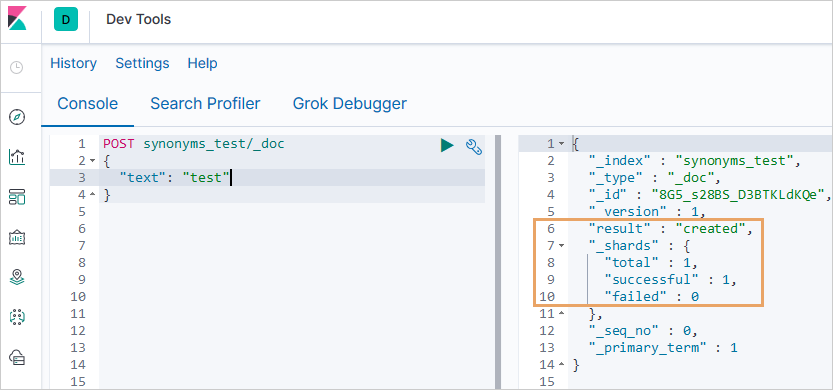This screenshot has height=390, width=833.
Task: Click the "total" : 1 line
Action: 650,262
